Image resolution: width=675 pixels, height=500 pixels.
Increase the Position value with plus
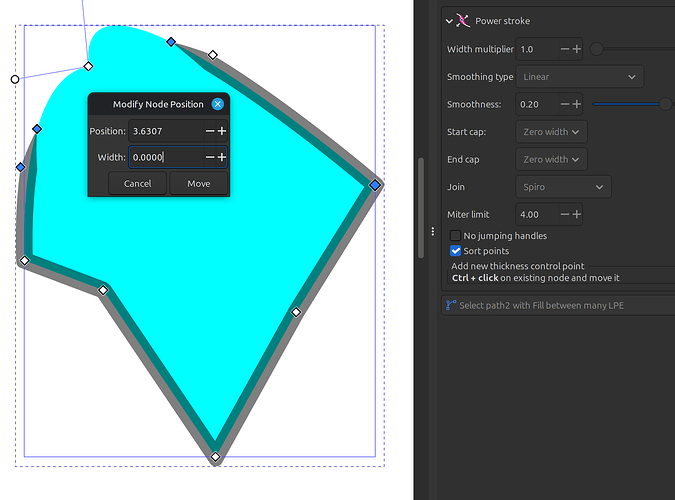click(222, 131)
